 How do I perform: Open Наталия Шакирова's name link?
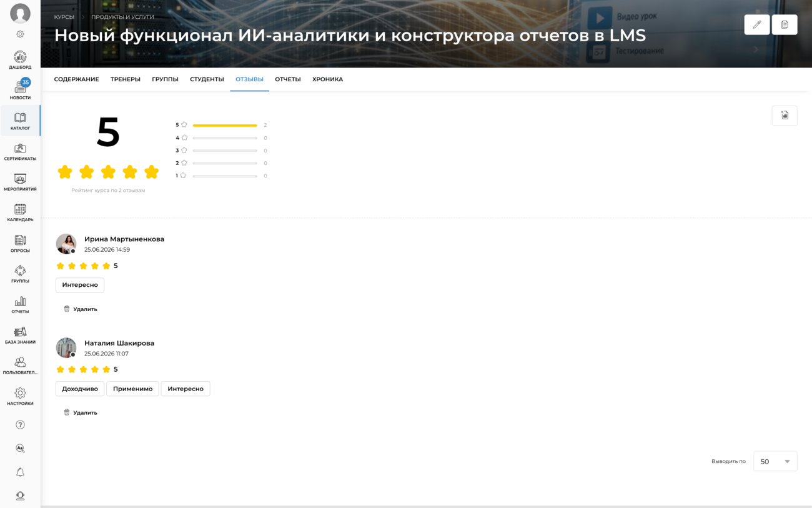119,343
